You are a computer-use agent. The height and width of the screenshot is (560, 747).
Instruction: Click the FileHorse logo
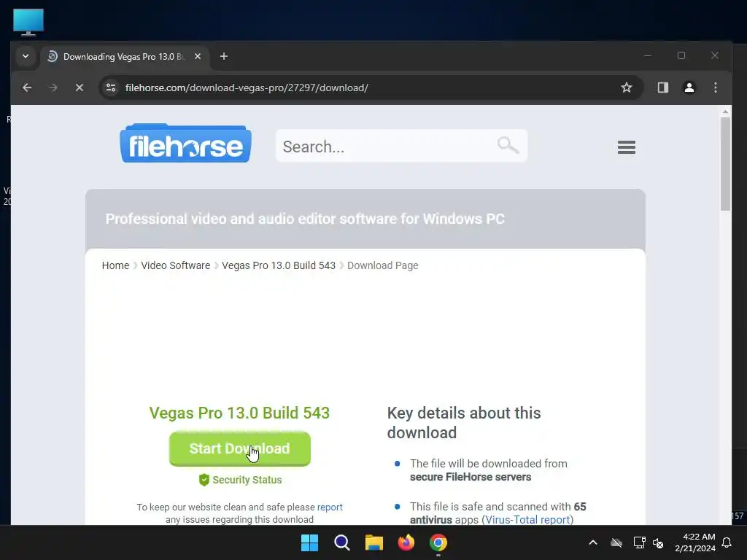click(x=185, y=144)
